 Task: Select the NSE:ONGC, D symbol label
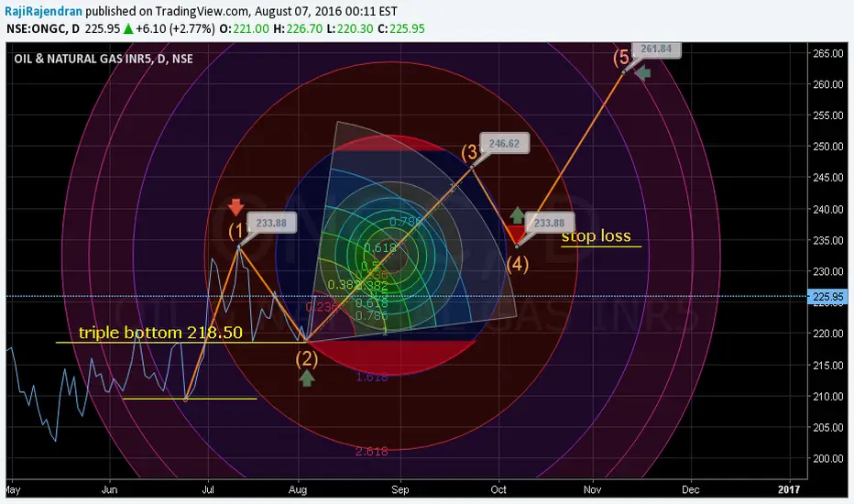click(x=43, y=29)
